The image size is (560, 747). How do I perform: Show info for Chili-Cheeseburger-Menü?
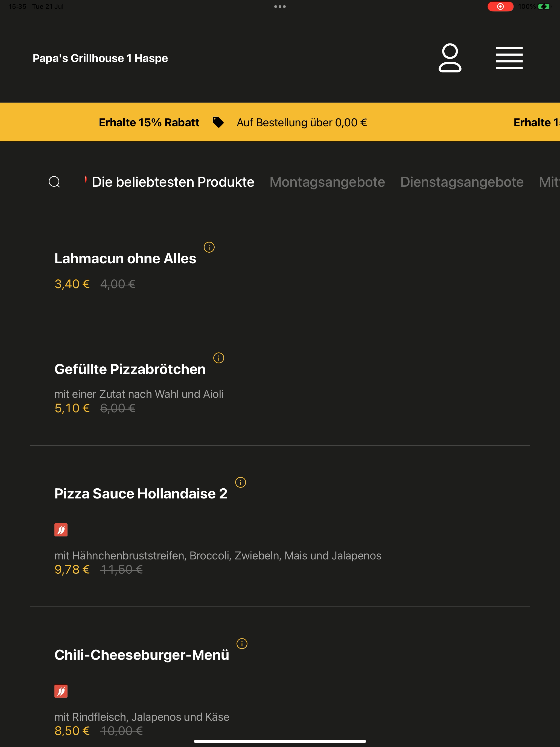[x=242, y=644]
